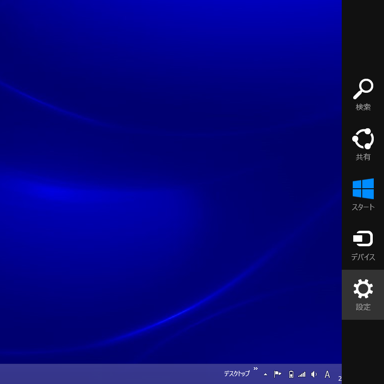Open the Devices (デバイス) charm
Viewport: 384px width, 384px height.
pyautogui.click(x=363, y=245)
